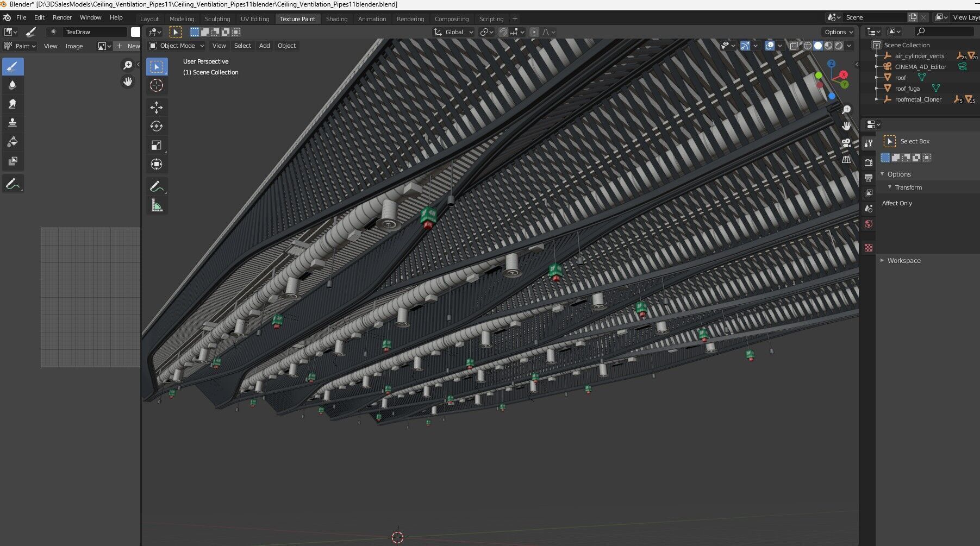Switch to the Shading workspace tab
Image resolution: width=980 pixels, height=546 pixels.
click(x=336, y=19)
